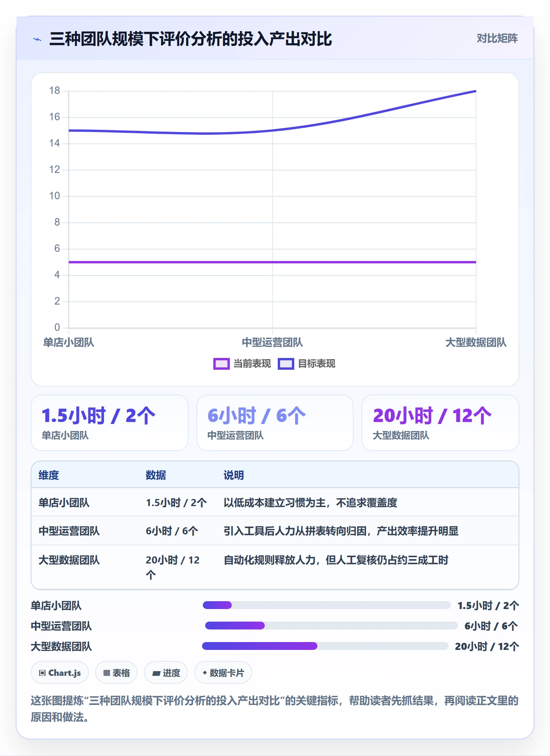Click the chart title 三种团队规模下评价分析的投入产出对比
The image size is (550, 756).
tap(191, 39)
